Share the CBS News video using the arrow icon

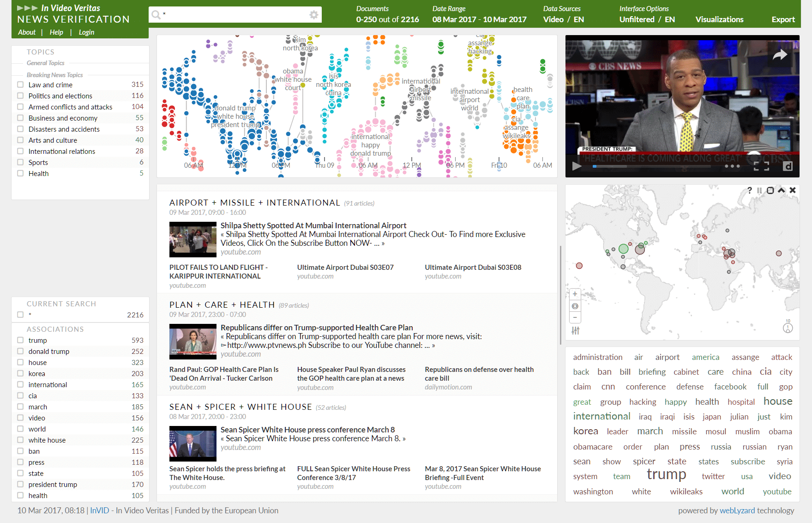coord(780,54)
